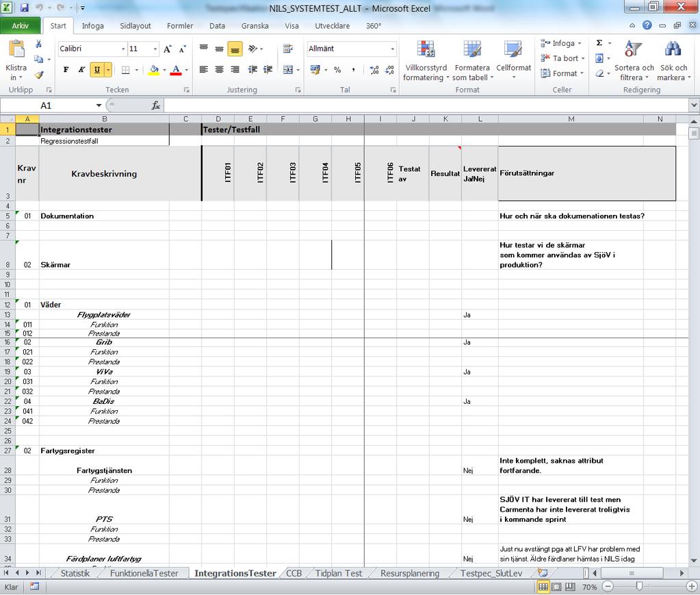The height and width of the screenshot is (595, 700).
Task: Open the underline style dropdown arrow
Action: tap(107, 70)
